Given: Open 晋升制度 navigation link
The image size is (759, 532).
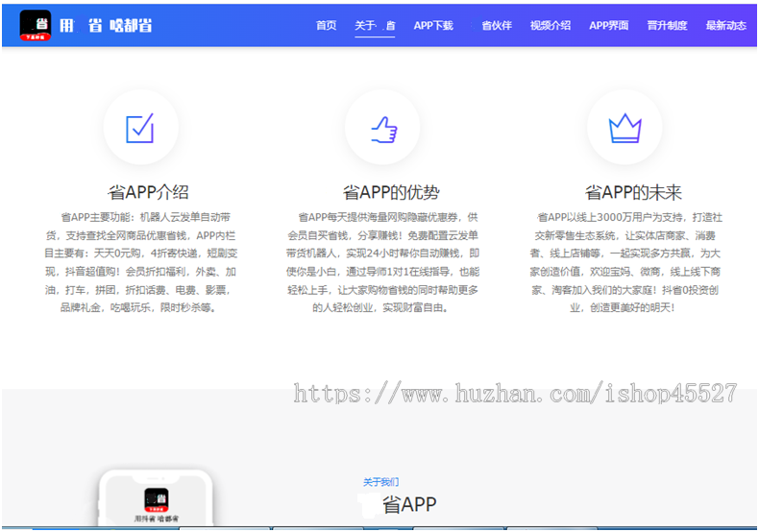Looking at the screenshot, I should 668,26.
